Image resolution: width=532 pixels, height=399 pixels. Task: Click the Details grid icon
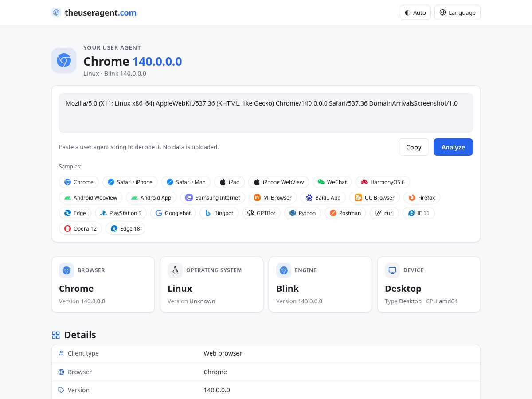56,335
